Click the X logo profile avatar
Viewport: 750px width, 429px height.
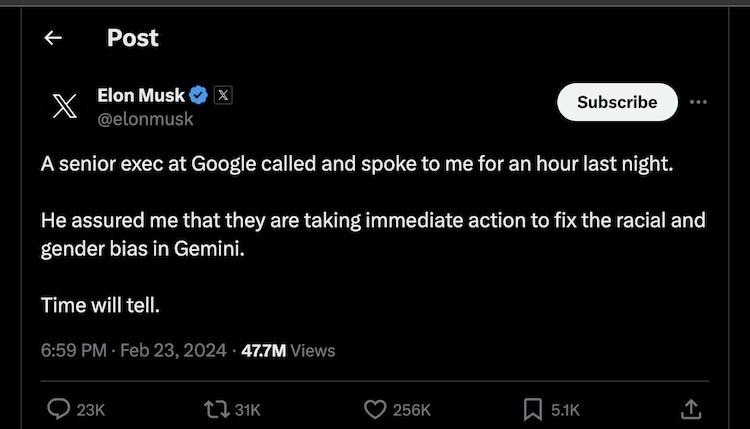point(64,107)
